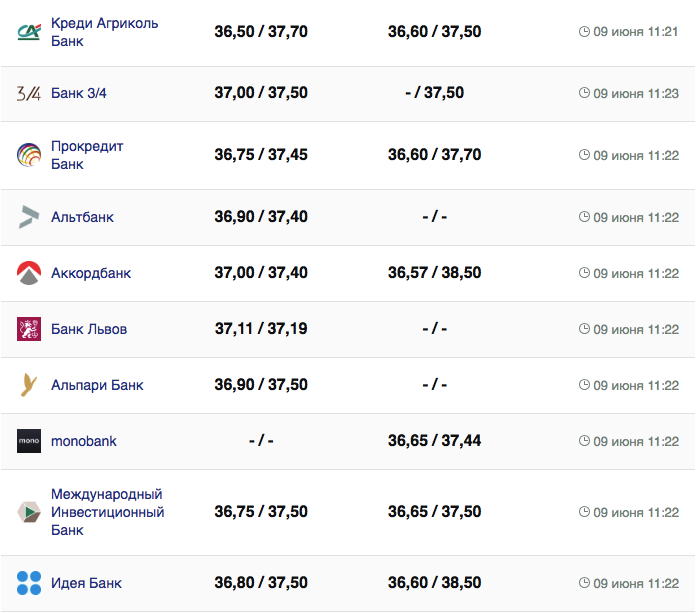Click the clock icon in the Альпари Банк row
The image size is (696, 614).
point(584,385)
